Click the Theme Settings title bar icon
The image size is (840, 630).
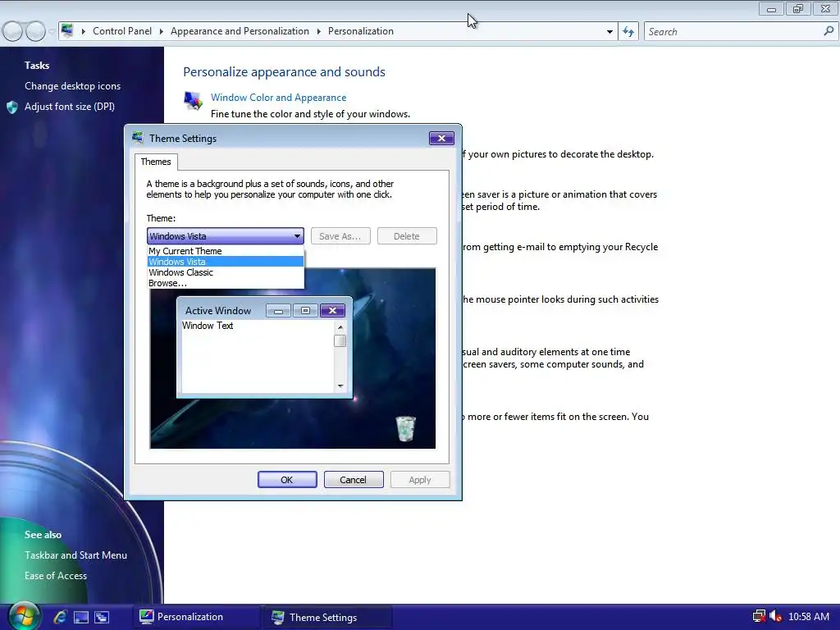(138, 138)
